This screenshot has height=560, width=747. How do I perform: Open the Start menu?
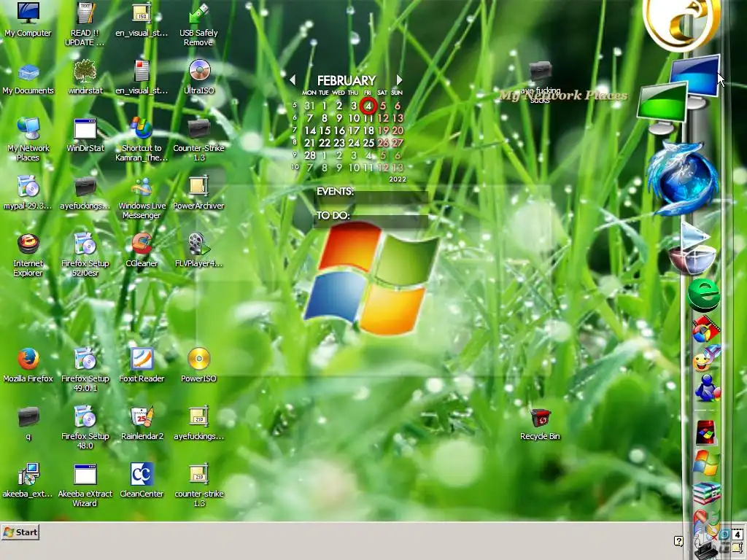(x=20, y=532)
